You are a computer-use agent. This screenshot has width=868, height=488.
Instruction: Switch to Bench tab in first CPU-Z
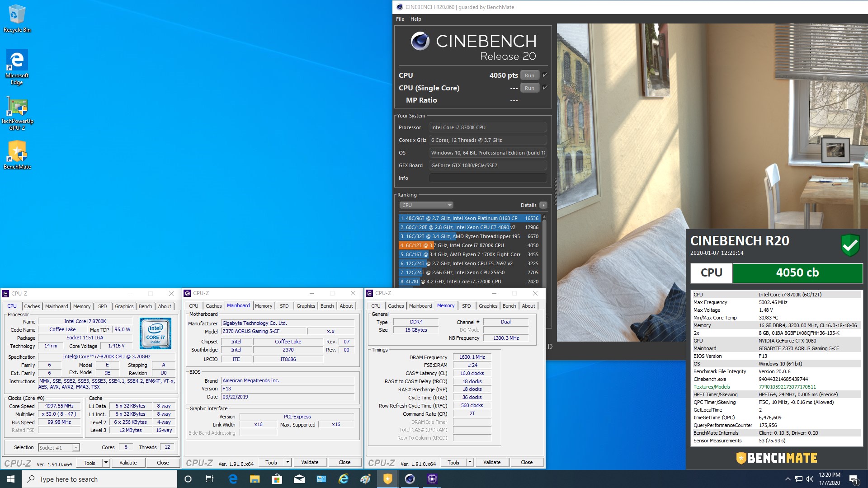(x=146, y=306)
